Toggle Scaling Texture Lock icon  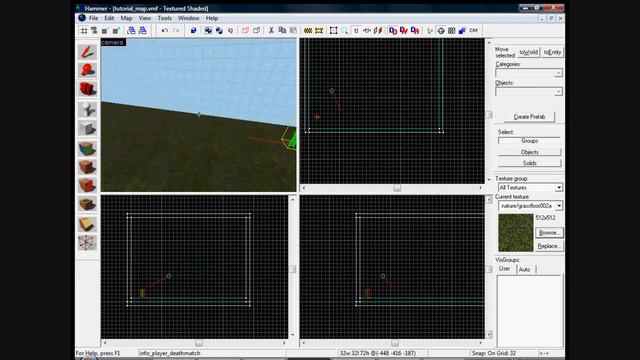(367, 31)
